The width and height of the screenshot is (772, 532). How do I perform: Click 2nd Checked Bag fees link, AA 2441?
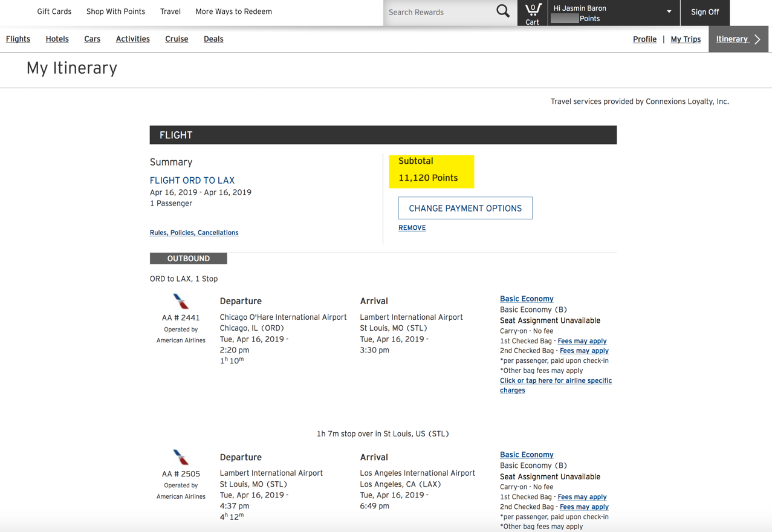click(584, 351)
